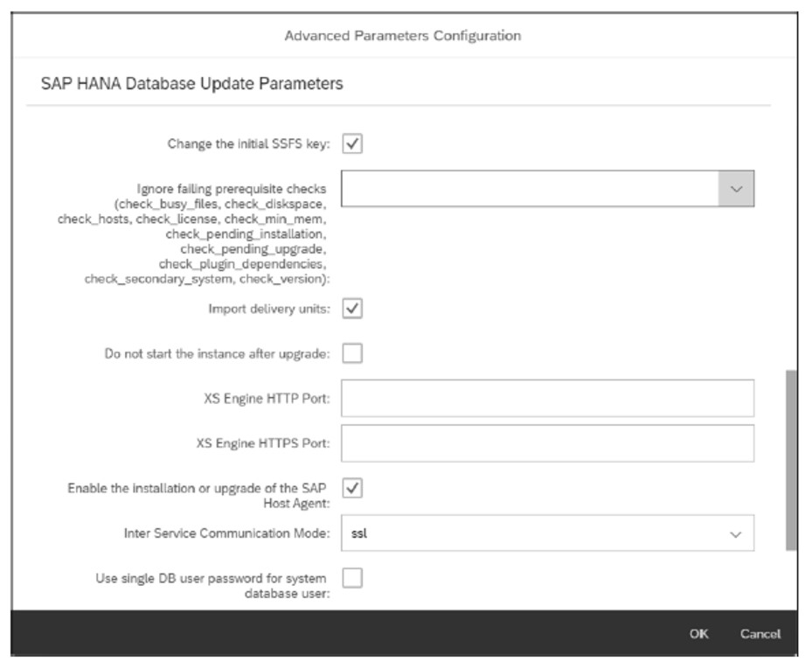Click the Ignore failing prerequisite checks label
The height and width of the screenshot is (669, 812).
coord(194,233)
